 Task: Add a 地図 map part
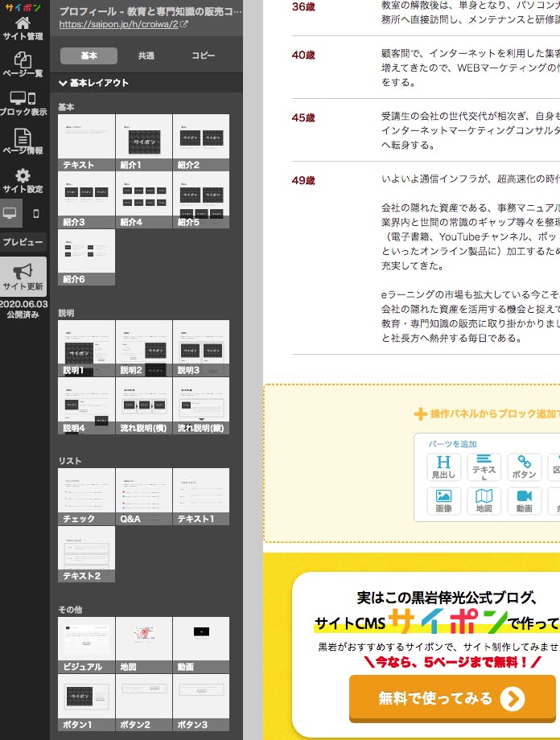[484, 501]
